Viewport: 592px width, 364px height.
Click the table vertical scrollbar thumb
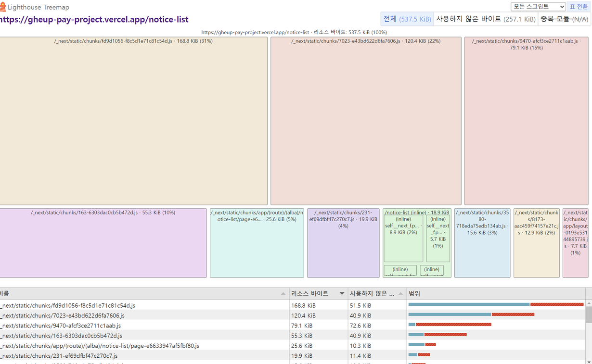pyautogui.click(x=589, y=315)
